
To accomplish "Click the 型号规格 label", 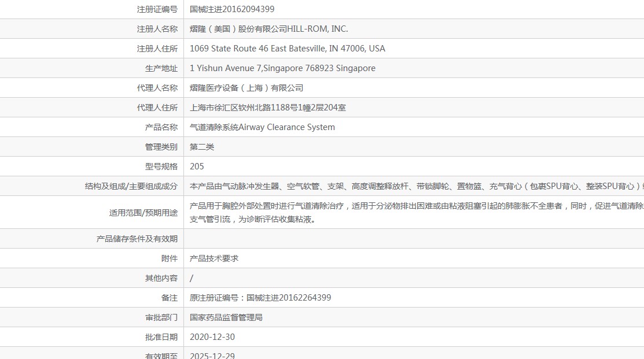I will [x=161, y=166].
